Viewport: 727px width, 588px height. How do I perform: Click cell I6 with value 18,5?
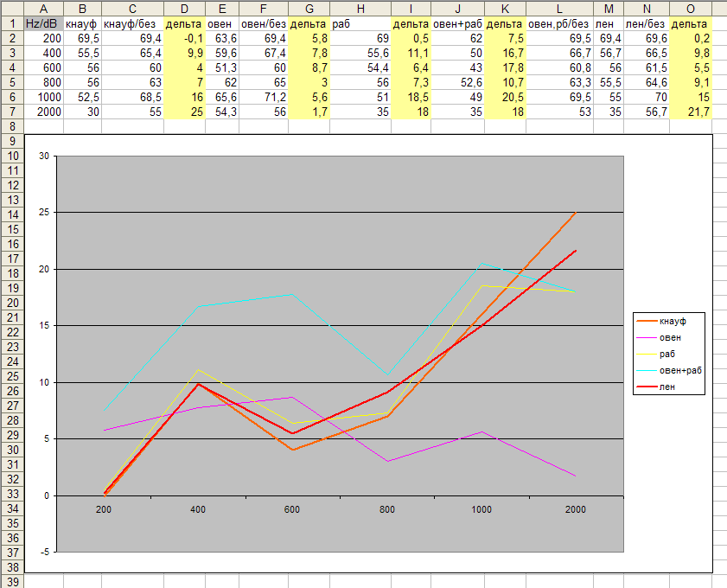click(x=411, y=98)
